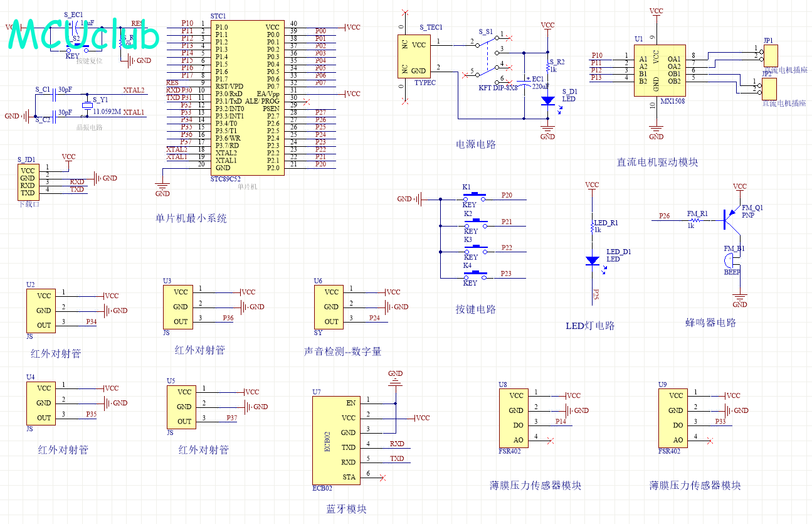Click the 单片机最小系统 section label

coord(191,218)
